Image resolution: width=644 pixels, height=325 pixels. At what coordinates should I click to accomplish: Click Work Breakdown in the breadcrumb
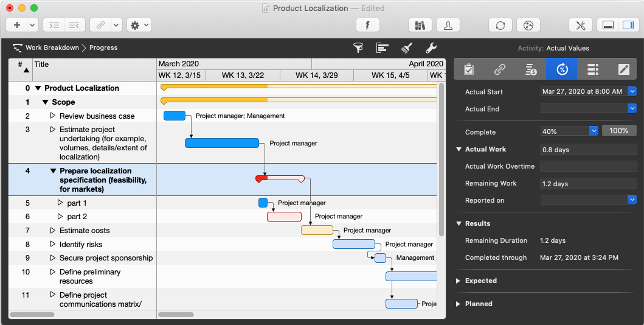(x=52, y=47)
